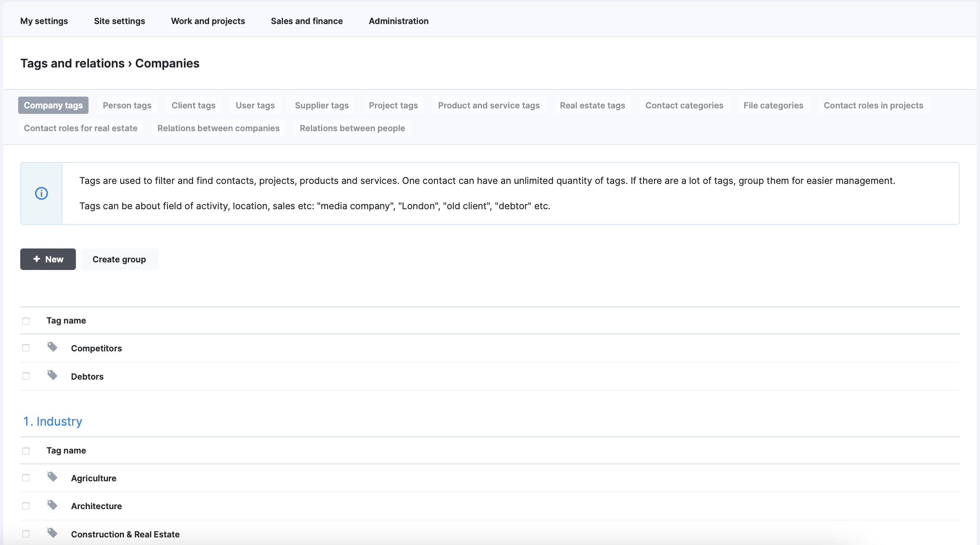Select the Contact roles in projects tab
Viewport: 980px width, 545px height.
tap(873, 105)
